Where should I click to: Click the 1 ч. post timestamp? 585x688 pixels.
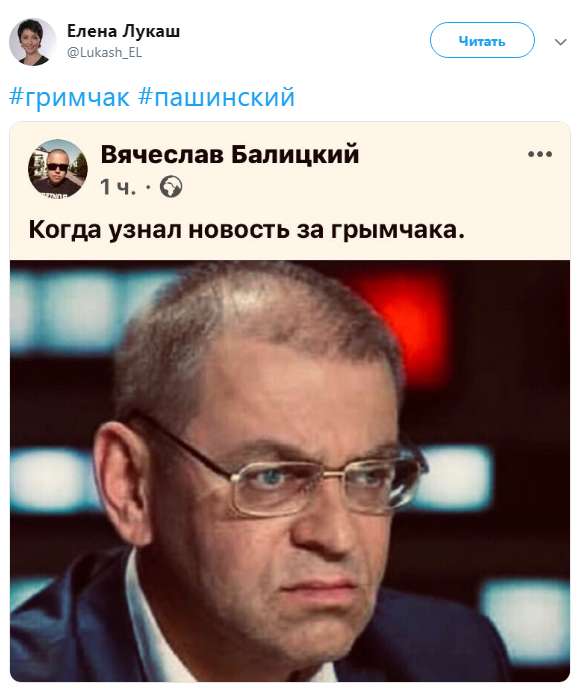click(118, 187)
